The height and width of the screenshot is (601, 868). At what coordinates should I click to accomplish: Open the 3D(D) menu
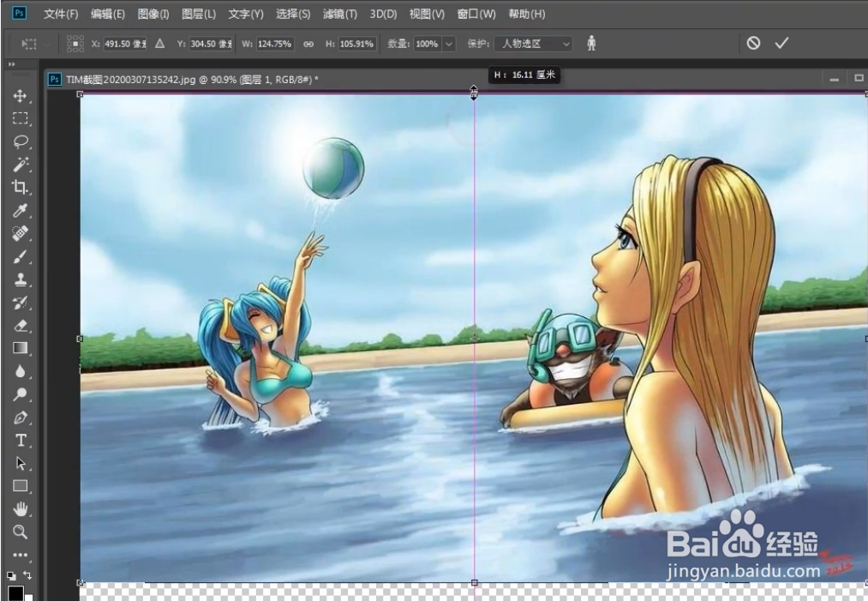(383, 14)
